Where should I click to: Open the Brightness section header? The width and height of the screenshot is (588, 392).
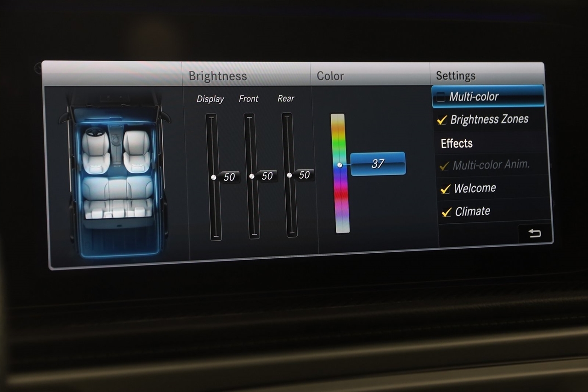tap(218, 76)
